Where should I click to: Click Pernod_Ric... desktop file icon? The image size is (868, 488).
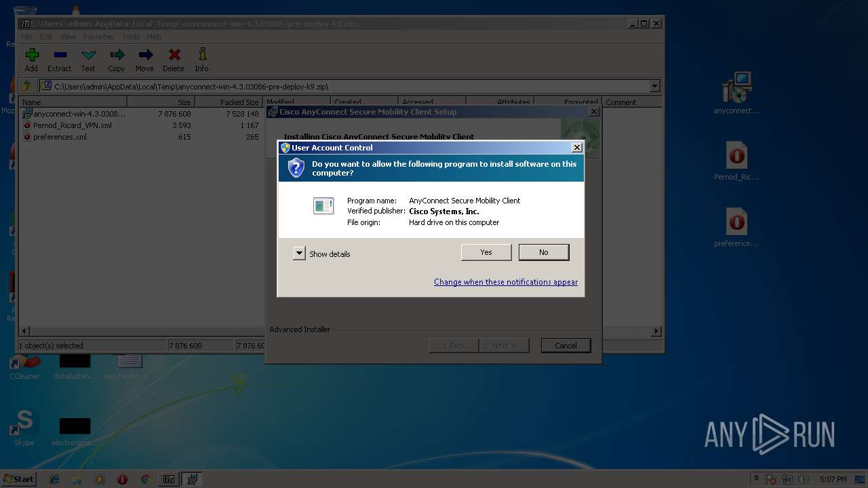[736, 161]
